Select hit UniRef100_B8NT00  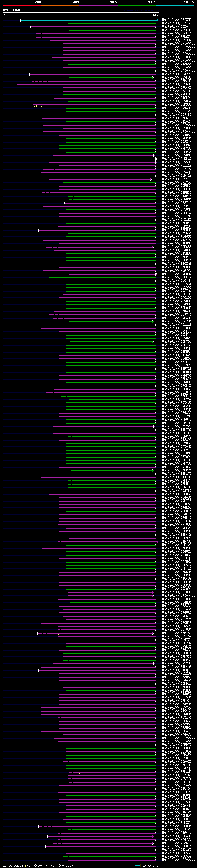point(177,487)
